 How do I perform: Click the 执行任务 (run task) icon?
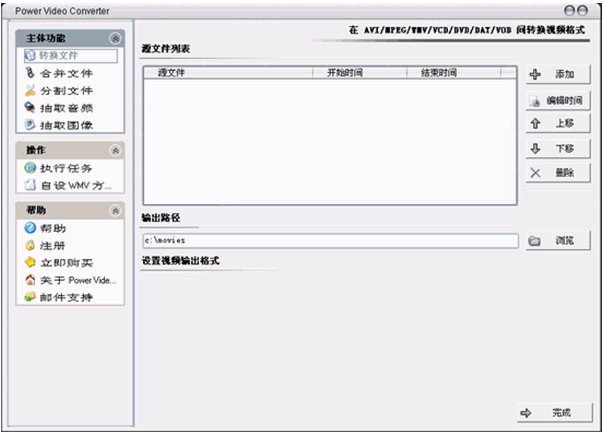coord(30,168)
